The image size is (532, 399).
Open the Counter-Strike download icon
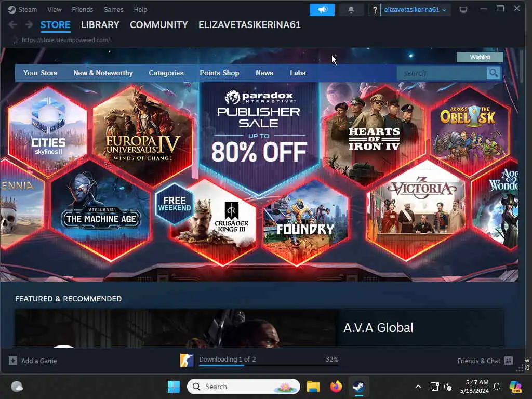(x=187, y=361)
